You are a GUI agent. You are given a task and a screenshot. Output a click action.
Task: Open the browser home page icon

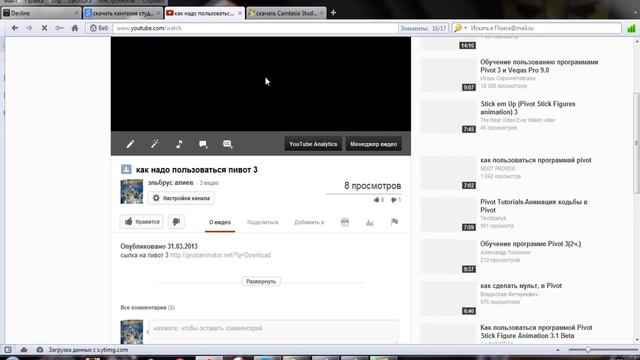point(75,28)
